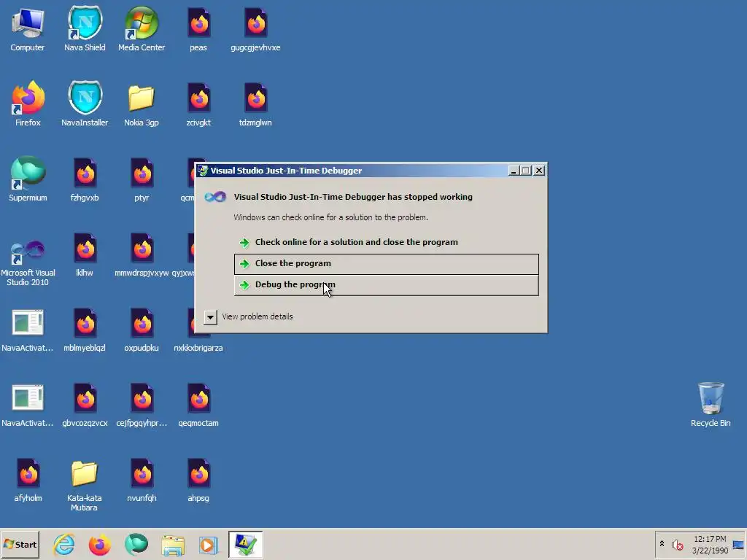Screen dimensions: 747x560
Task: Launch Firefox from the taskbar
Action: (x=100, y=545)
